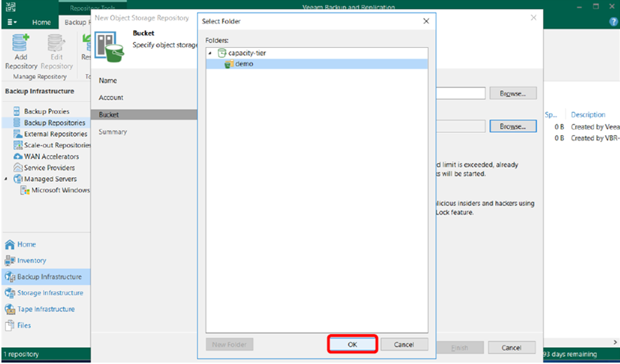Open External Repositories node
Viewport: 620px width, 364px height.
coord(55,134)
